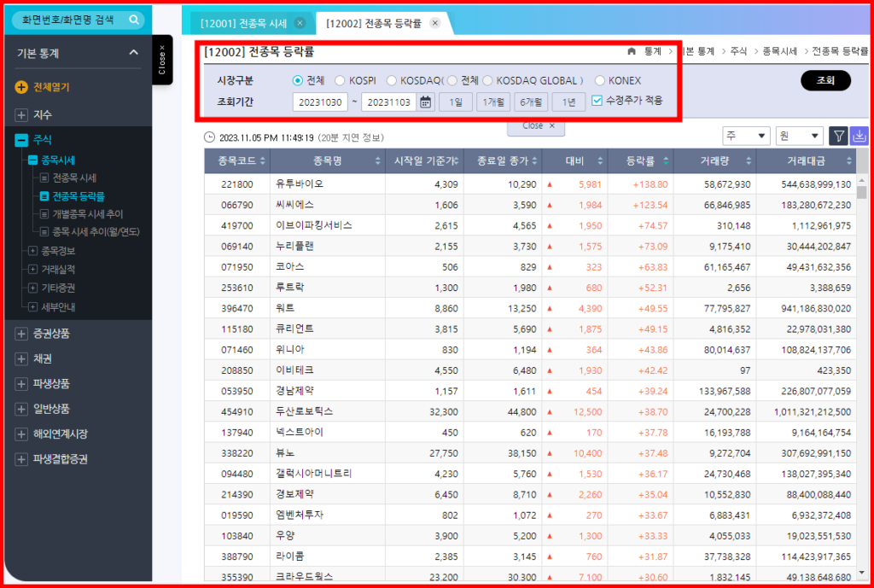
Task: Click the filter funnel icon
Action: 839,136
